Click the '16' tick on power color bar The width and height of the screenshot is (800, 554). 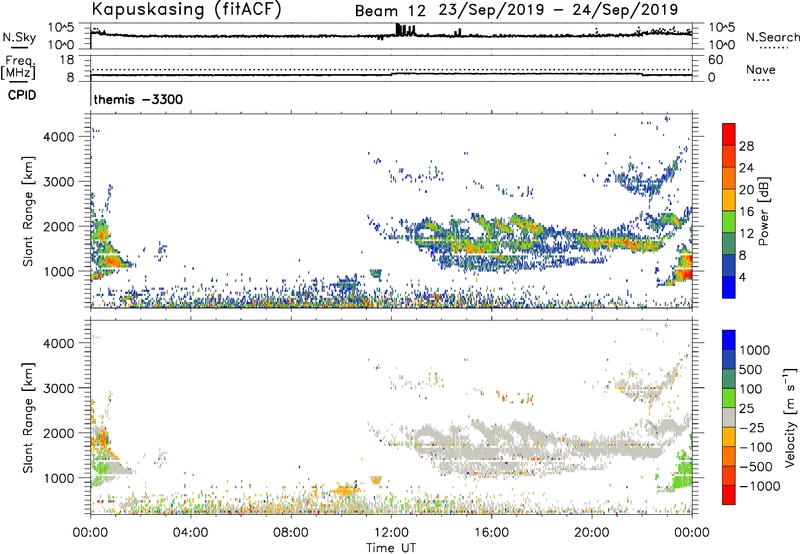point(746,212)
